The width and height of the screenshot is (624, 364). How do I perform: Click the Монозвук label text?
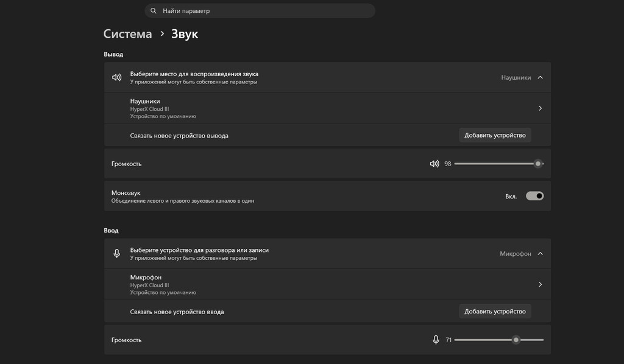(x=126, y=193)
